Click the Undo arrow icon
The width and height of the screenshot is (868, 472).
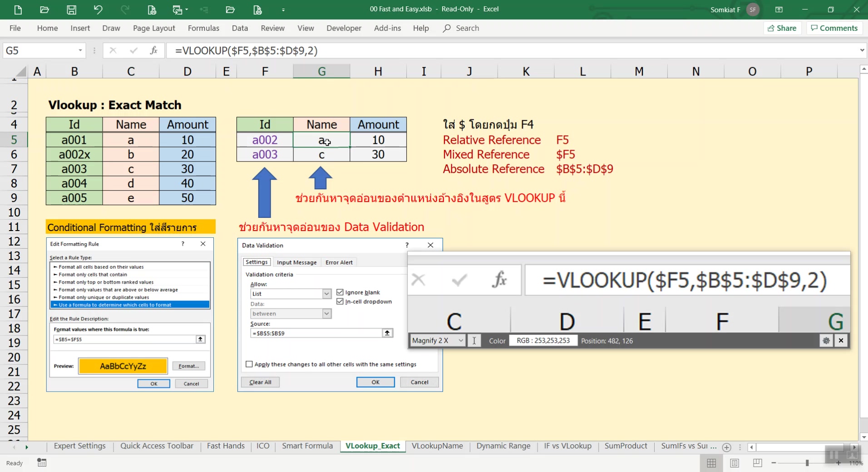pyautogui.click(x=98, y=10)
